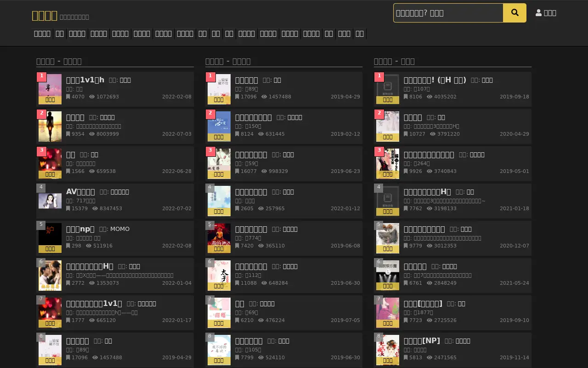Click eye icon beside 998329 views
The height and width of the screenshot is (368, 588).
pos(264,172)
